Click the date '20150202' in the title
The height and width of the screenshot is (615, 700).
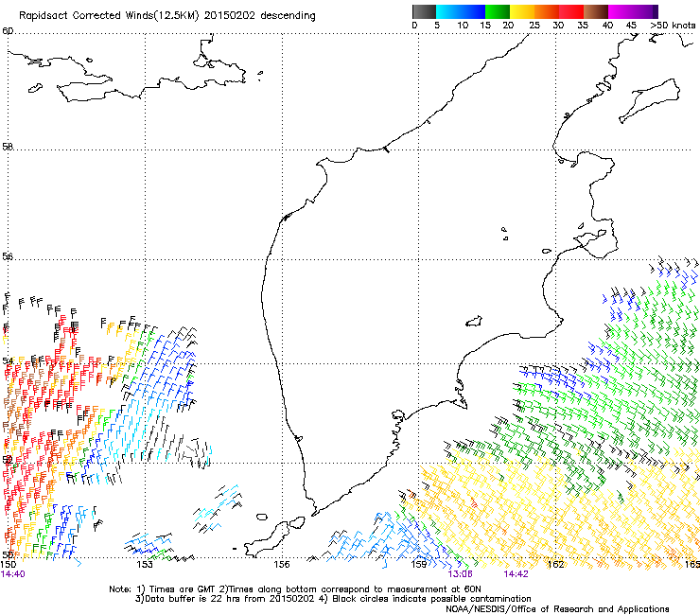[230, 16]
